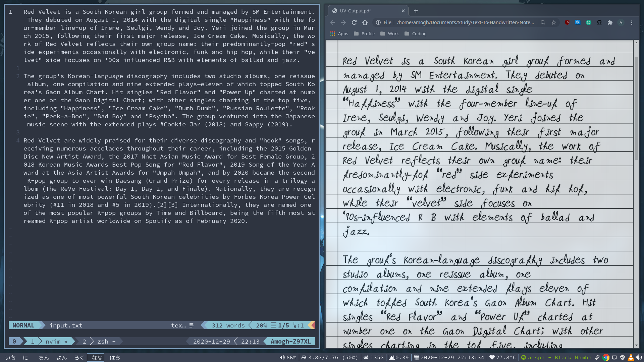
Task: Switch to workspace いち
Action: point(10,357)
